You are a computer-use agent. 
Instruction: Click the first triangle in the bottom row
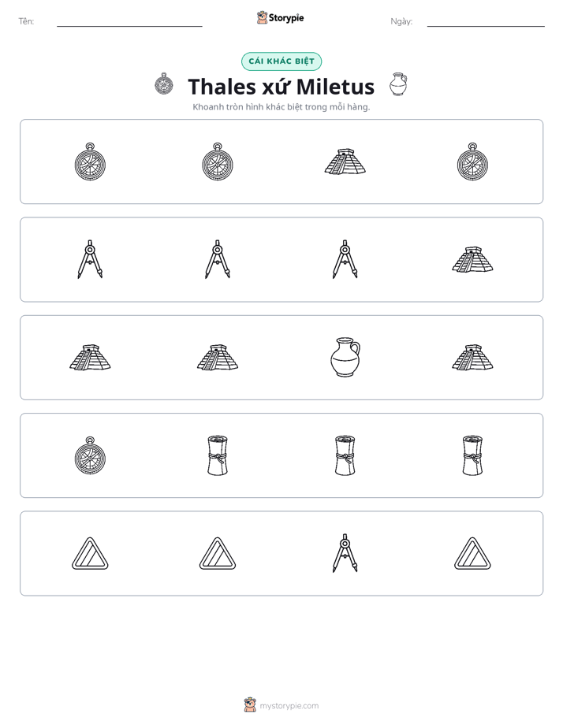tap(90, 553)
